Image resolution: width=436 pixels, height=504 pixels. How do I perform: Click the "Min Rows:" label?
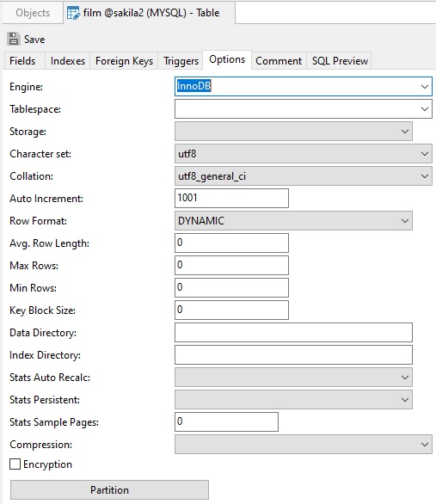[33, 288]
